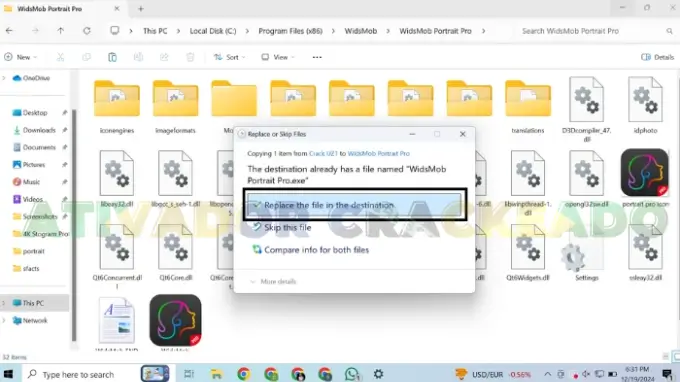Select the opengl32sw.dll file

click(586, 179)
